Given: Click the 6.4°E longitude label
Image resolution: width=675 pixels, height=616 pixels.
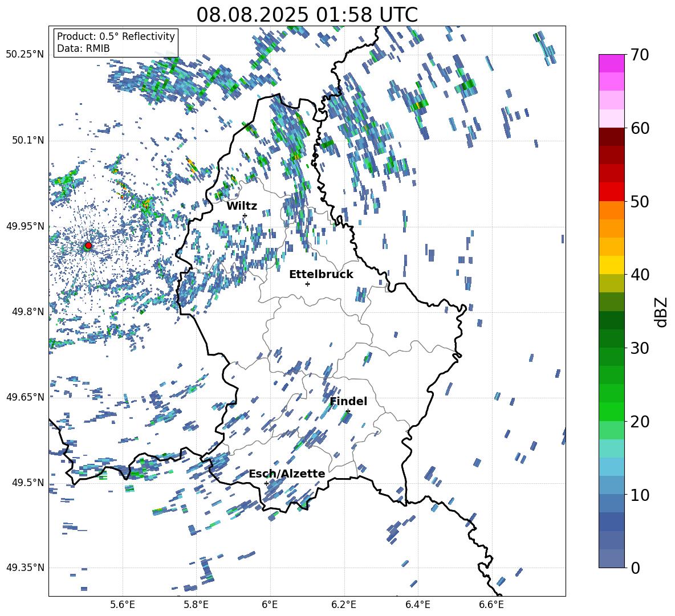Looking at the screenshot, I should [x=417, y=605].
